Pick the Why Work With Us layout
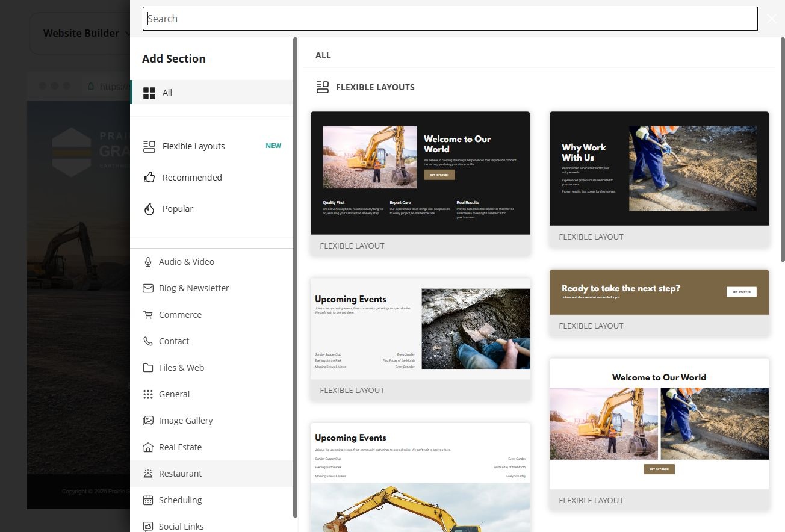 tap(659, 179)
